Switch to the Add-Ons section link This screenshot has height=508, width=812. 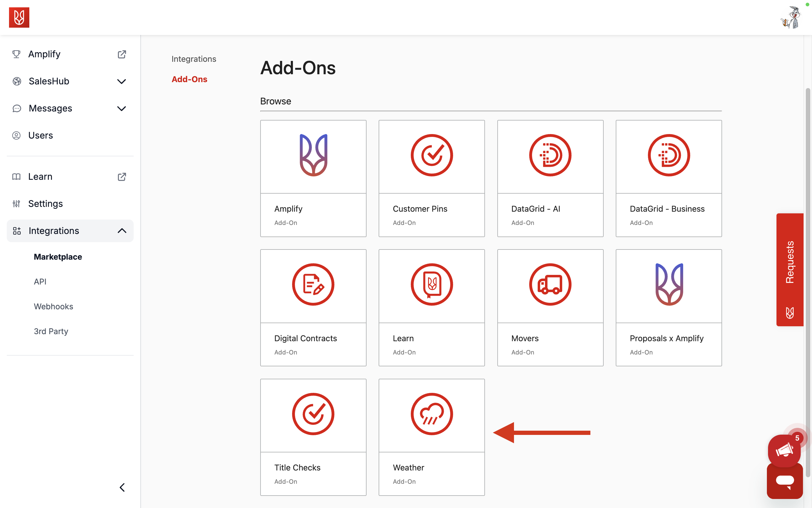pos(189,79)
